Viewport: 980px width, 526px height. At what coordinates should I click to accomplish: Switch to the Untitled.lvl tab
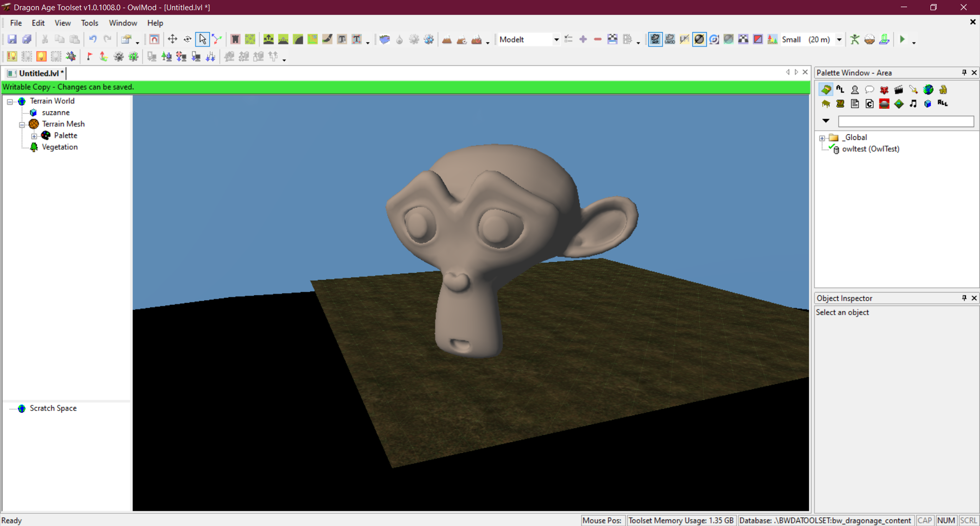coord(36,73)
